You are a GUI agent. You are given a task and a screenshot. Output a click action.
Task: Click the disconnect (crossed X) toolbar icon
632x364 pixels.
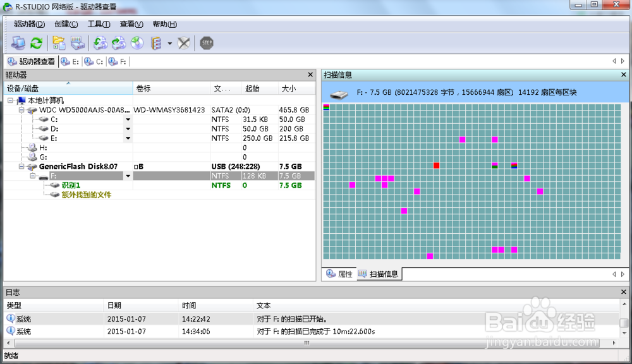click(185, 42)
